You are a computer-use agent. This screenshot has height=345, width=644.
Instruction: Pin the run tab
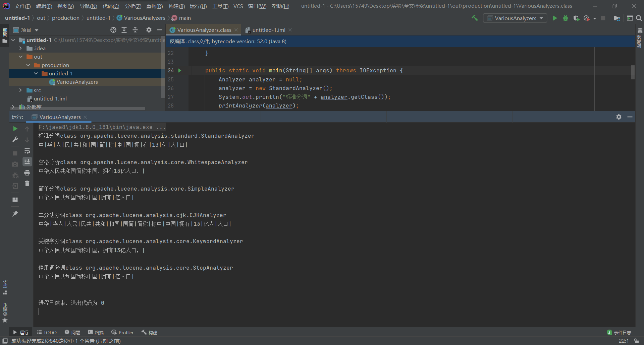point(15,213)
